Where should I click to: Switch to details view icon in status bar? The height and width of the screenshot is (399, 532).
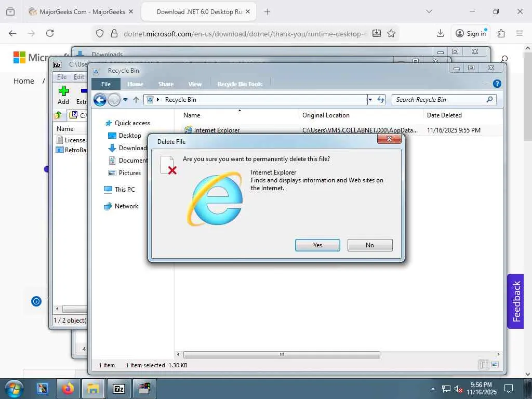coord(484,365)
